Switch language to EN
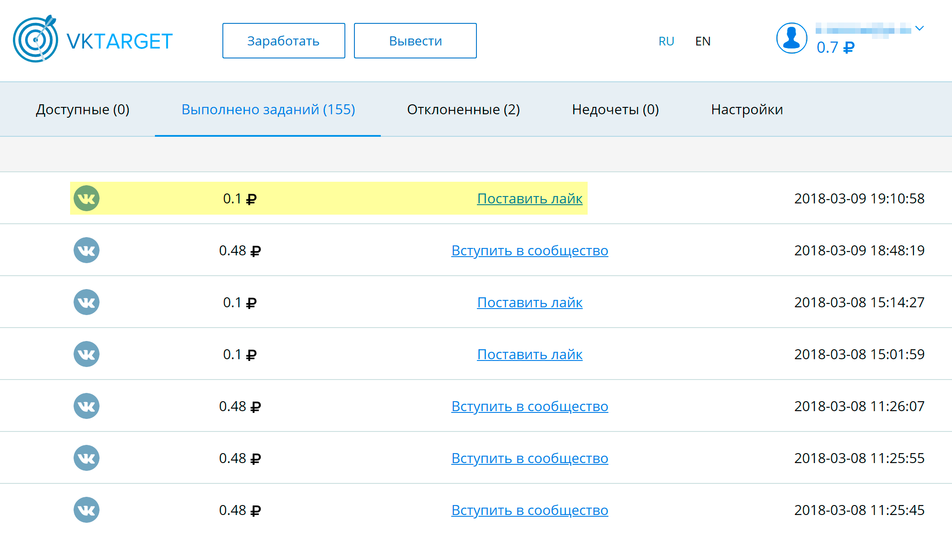 [703, 41]
